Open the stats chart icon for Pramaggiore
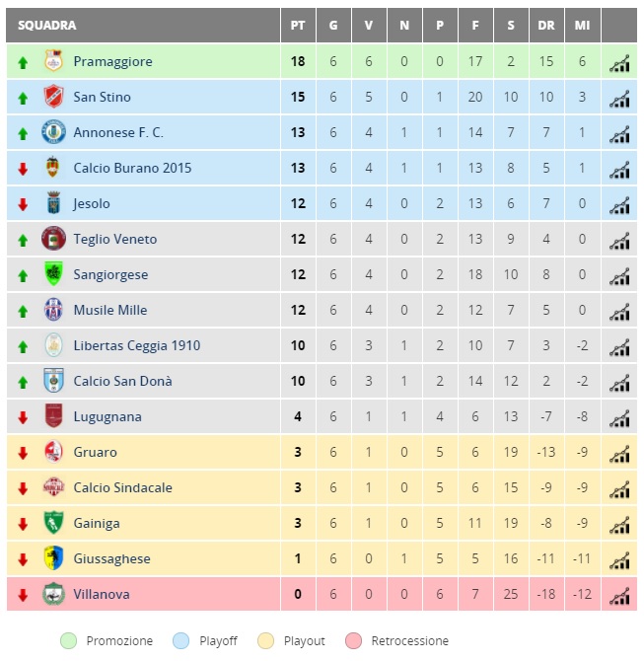This screenshot has width=644, height=661. [619, 63]
